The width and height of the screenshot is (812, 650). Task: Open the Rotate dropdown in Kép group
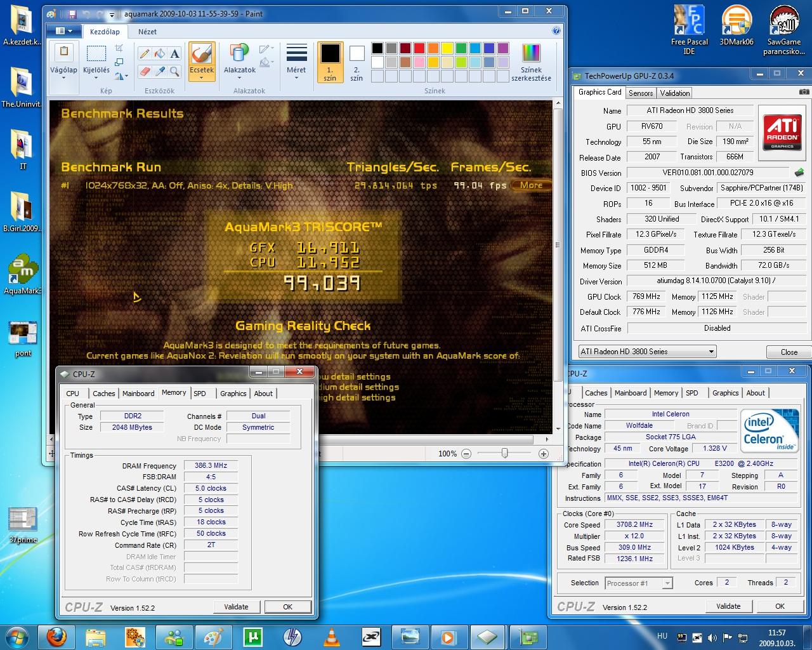[x=121, y=76]
